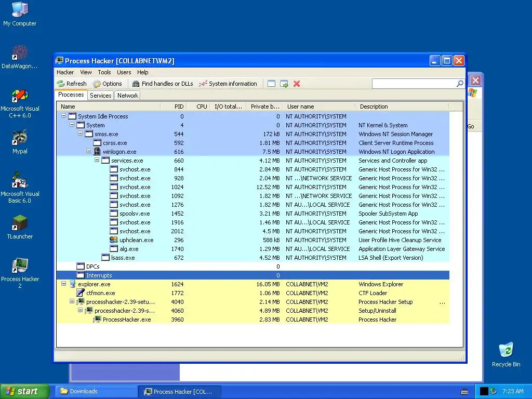
Task: Select the lsass.exe process icon
Action: pos(105,257)
